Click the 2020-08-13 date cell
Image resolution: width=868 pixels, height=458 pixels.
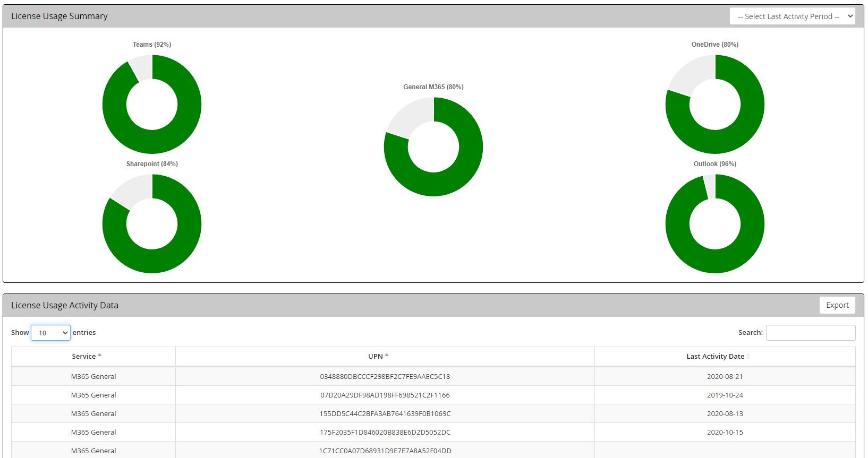pos(725,414)
